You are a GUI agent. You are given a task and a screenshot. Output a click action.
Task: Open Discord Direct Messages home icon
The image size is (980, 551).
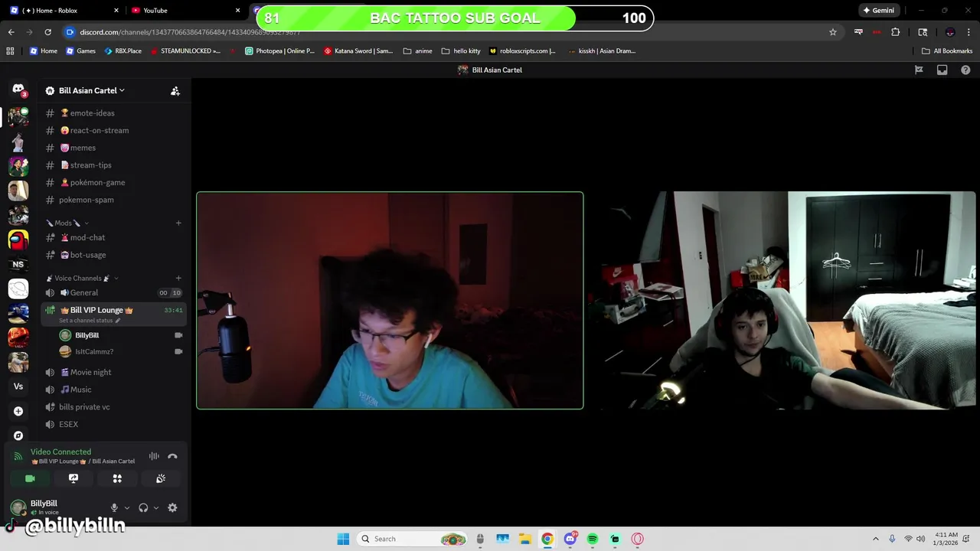(x=18, y=90)
